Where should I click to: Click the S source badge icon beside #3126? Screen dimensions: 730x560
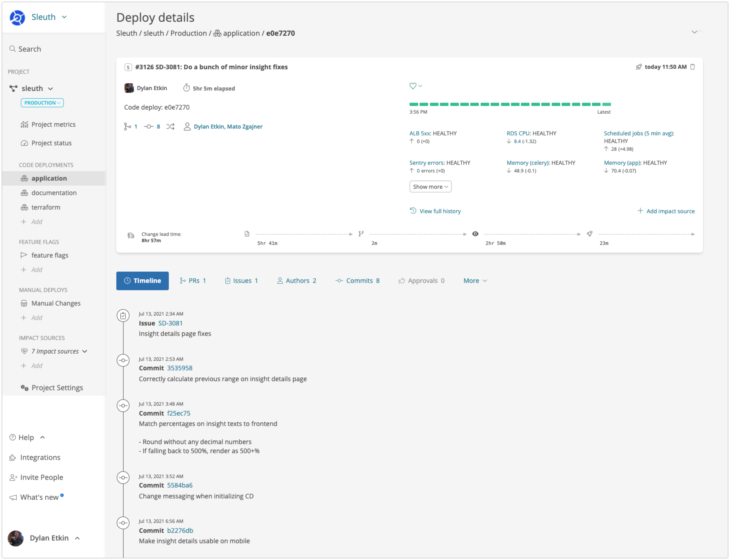(x=128, y=67)
